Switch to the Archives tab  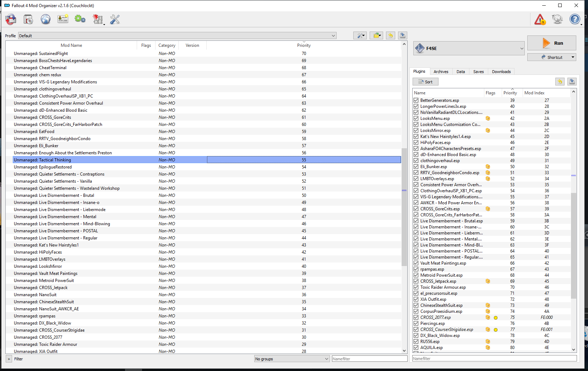pos(441,72)
